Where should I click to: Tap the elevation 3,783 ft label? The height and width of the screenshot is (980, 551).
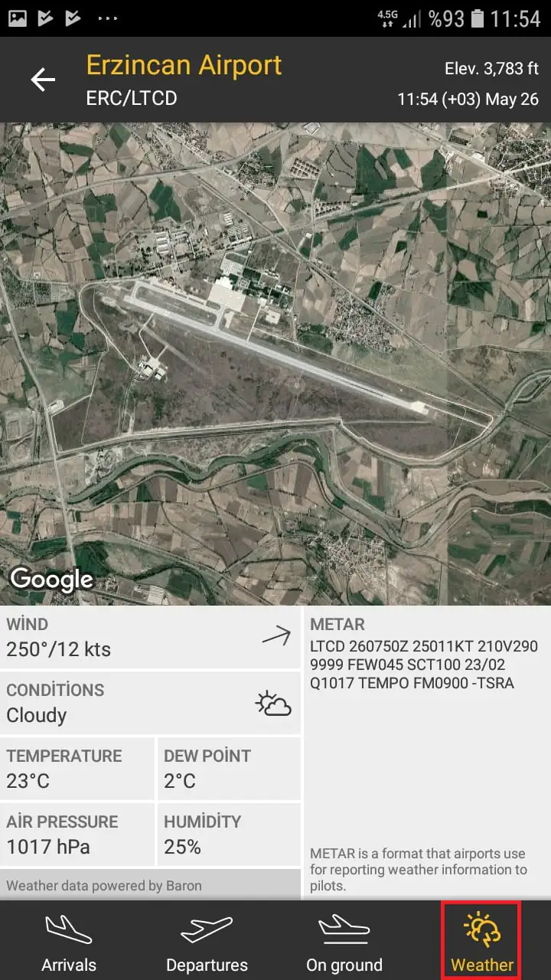coord(491,69)
